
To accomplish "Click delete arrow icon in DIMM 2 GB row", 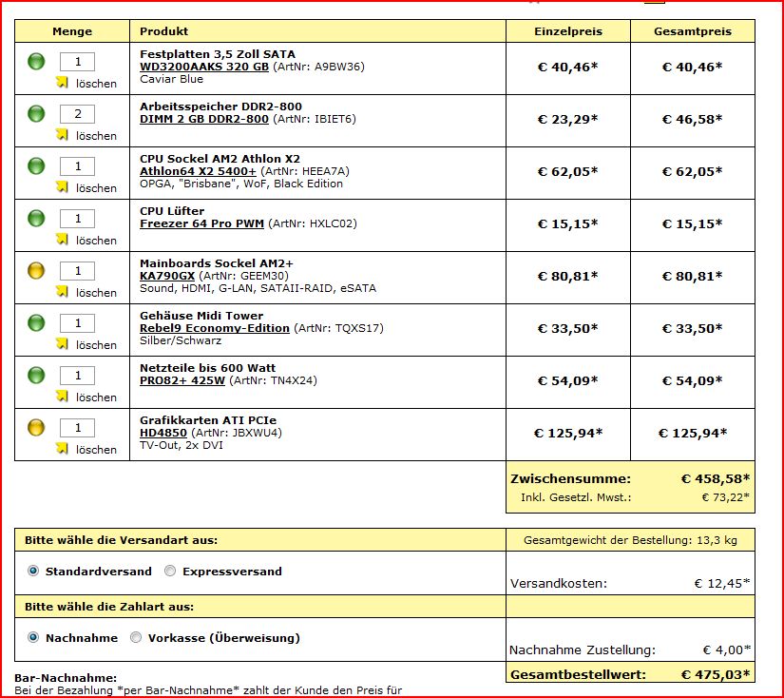I will point(62,135).
